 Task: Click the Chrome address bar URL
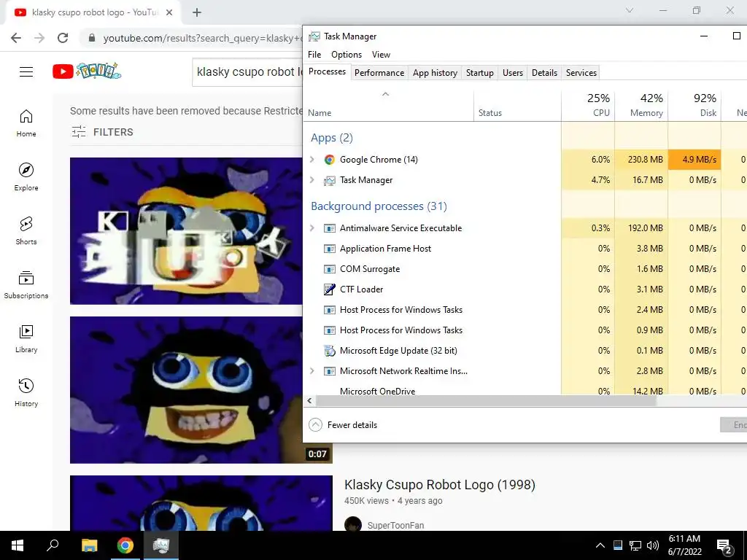[x=202, y=38]
